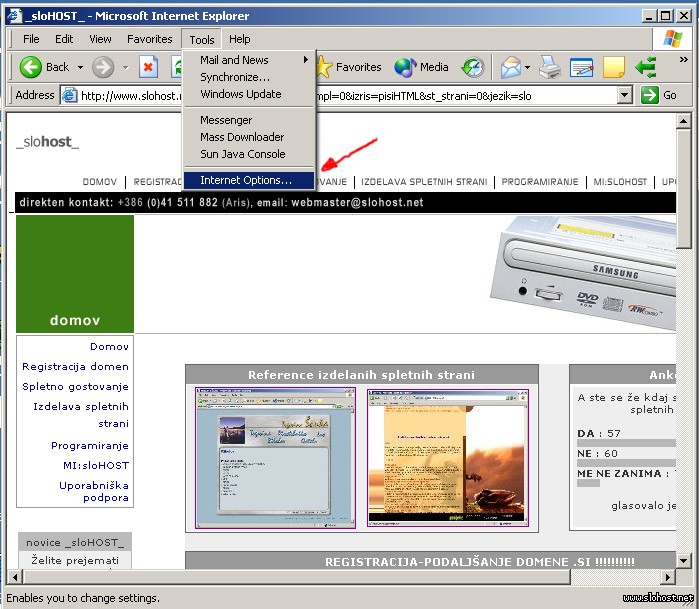
Task: Click the _slohost_ site logo
Action: point(47,142)
